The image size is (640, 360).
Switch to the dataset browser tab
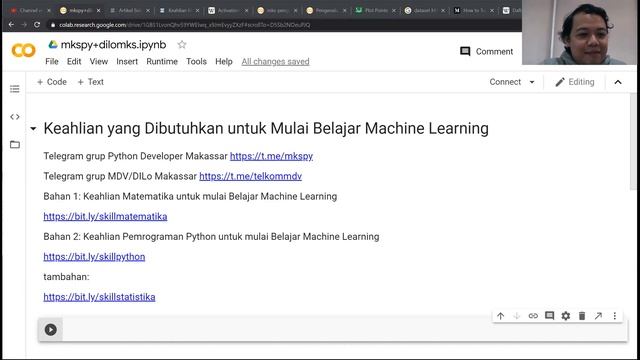click(x=424, y=11)
